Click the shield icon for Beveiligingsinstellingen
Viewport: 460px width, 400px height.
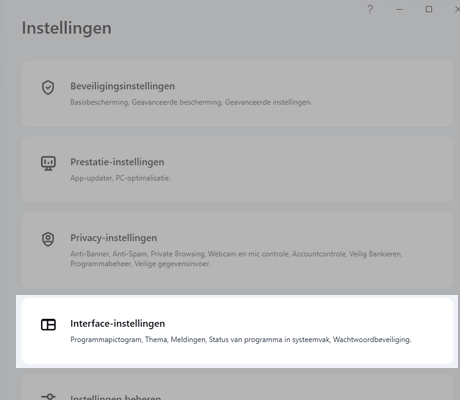[x=48, y=87]
